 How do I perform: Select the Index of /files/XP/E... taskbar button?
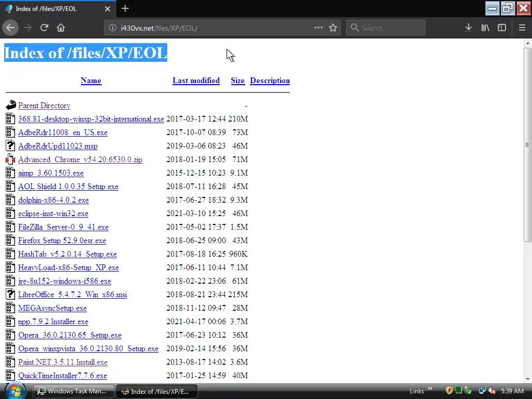pyautogui.click(x=157, y=391)
